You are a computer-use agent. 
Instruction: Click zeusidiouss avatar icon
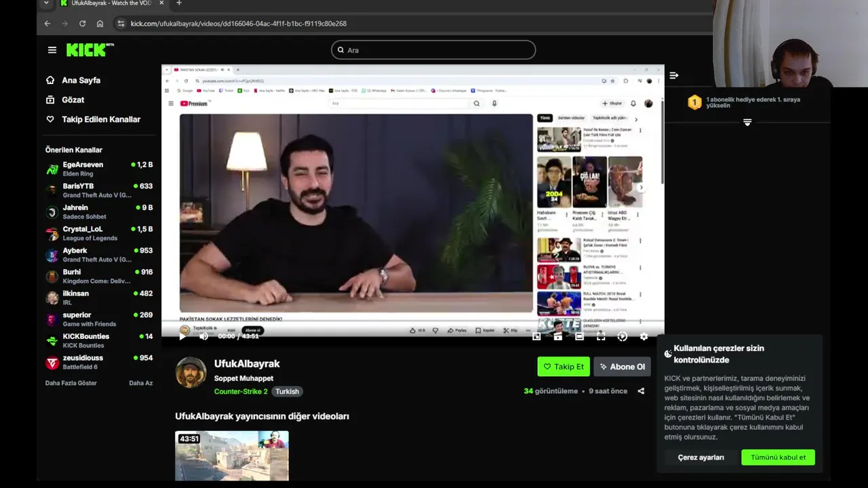click(52, 363)
